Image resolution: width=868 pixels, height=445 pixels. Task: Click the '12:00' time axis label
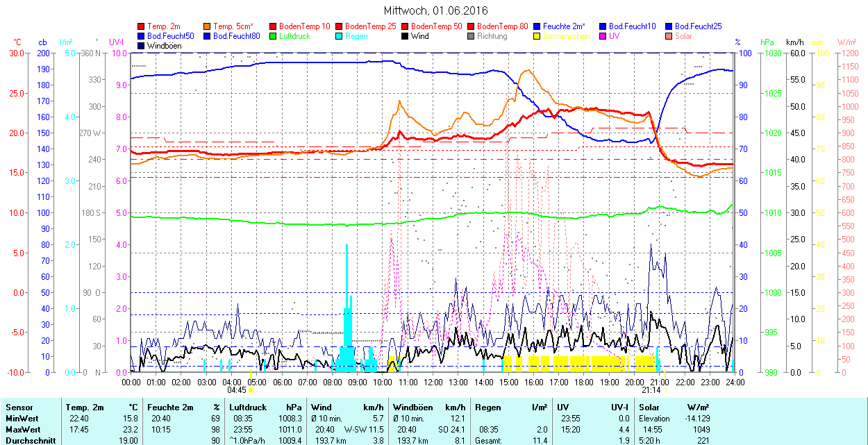(x=433, y=381)
